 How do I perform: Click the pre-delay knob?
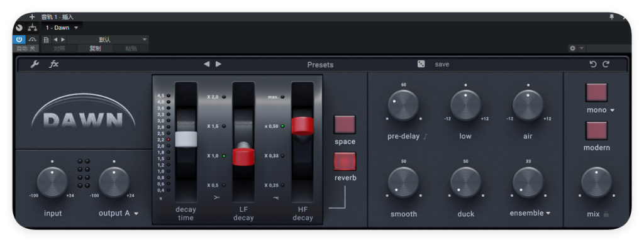(x=403, y=106)
